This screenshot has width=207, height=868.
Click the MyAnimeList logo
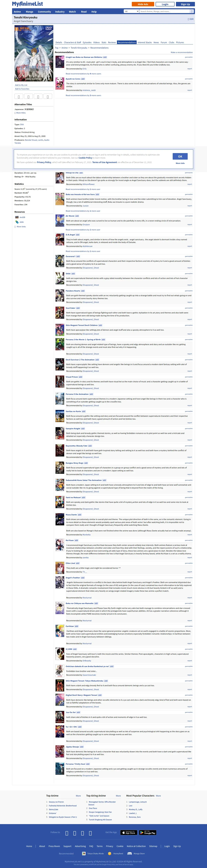[x=28, y=4]
